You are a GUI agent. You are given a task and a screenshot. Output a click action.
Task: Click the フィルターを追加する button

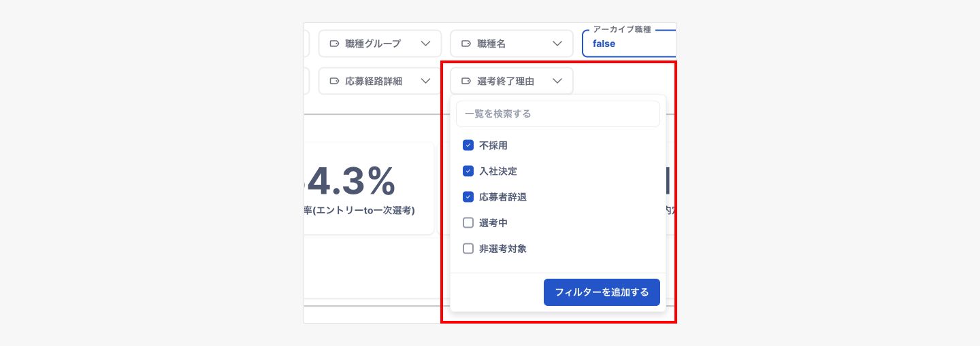coord(602,292)
